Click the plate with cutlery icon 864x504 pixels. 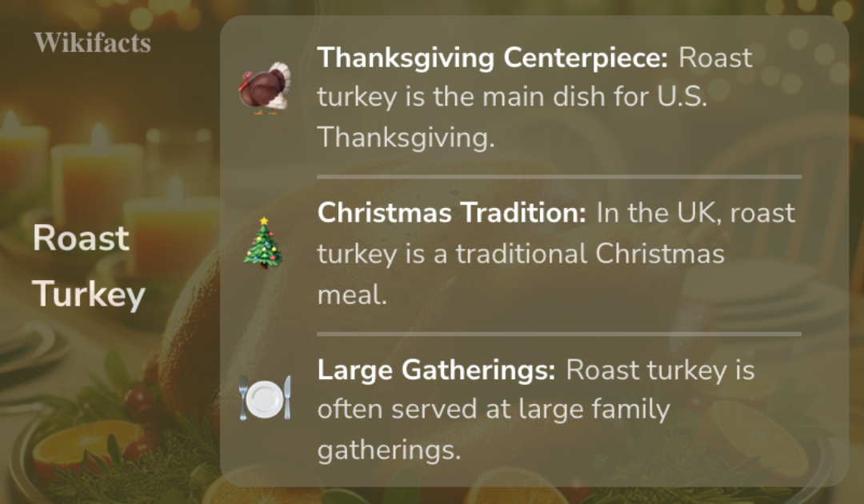point(265,398)
